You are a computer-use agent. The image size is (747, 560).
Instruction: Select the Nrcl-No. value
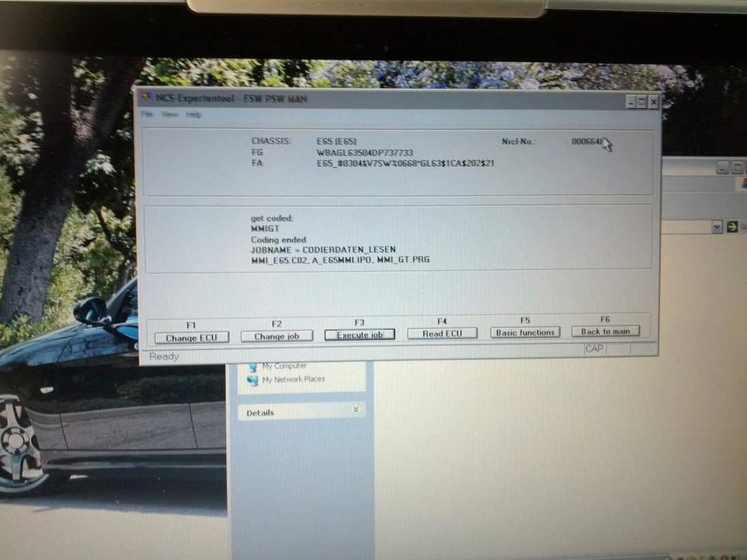588,141
